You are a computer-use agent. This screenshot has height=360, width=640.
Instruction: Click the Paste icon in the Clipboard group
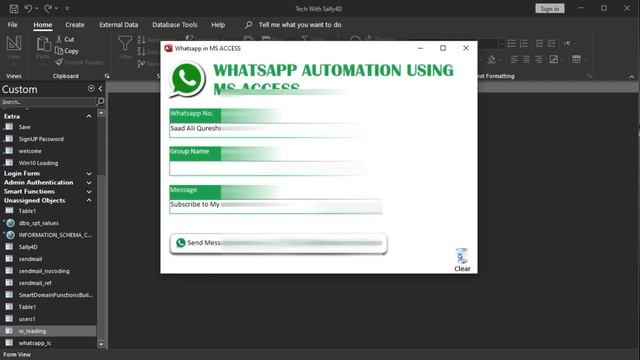[x=43, y=44]
